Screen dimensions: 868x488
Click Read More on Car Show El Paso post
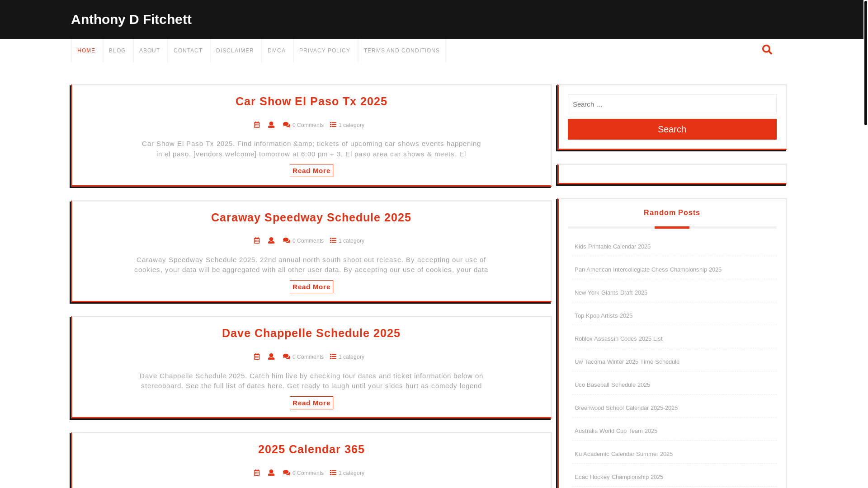[311, 171]
